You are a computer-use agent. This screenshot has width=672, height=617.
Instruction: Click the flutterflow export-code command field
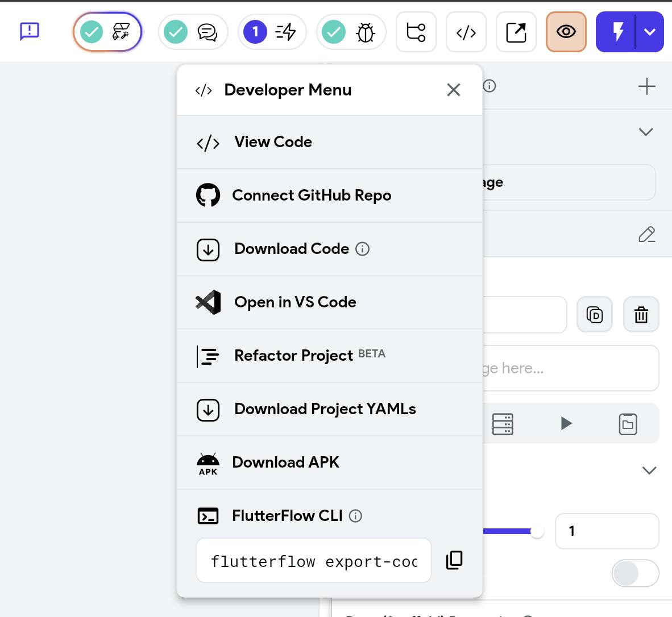click(314, 561)
